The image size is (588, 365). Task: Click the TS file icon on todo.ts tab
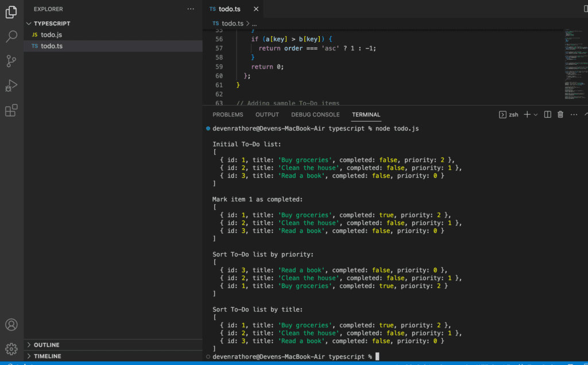point(212,9)
